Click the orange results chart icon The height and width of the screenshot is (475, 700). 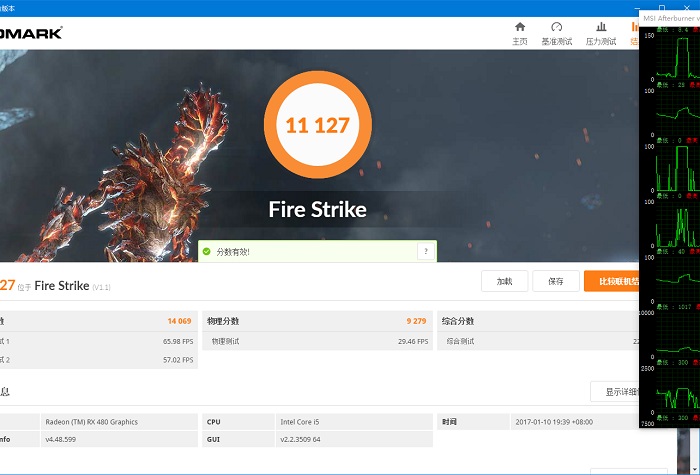tap(635, 27)
